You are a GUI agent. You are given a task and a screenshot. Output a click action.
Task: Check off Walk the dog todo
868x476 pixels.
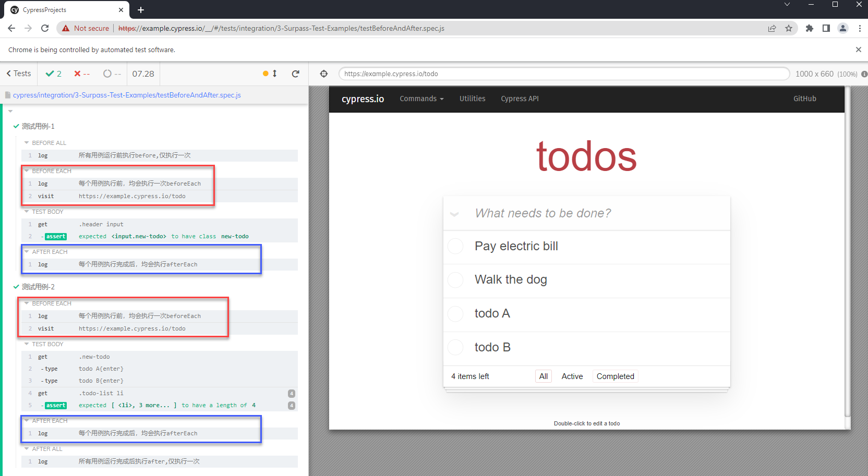455,280
